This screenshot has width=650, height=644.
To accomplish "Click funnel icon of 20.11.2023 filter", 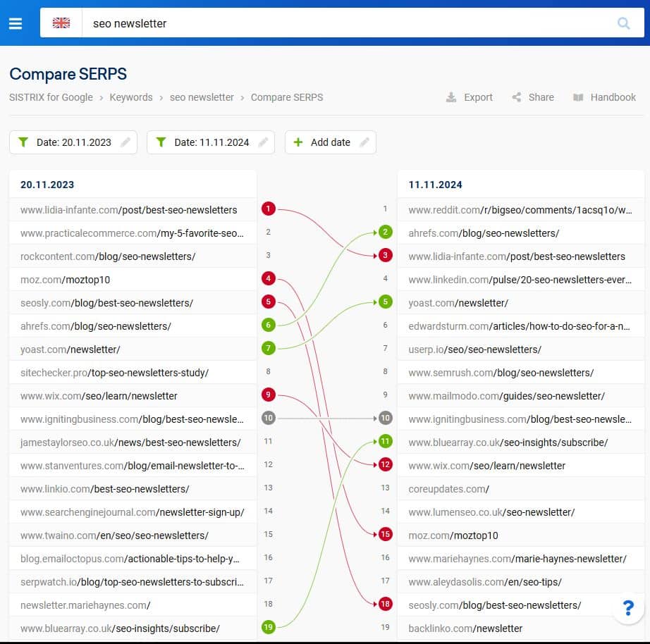I will coord(23,142).
